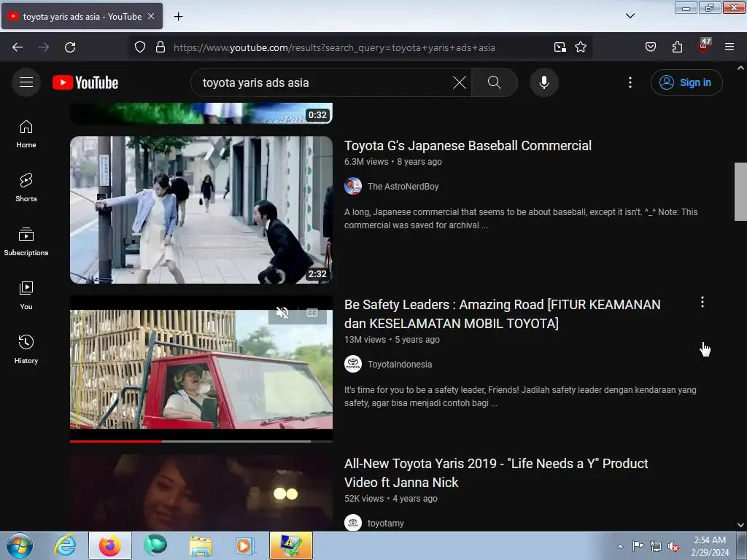Click the Sign in button
The height and width of the screenshot is (560, 747).
tap(686, 82)
